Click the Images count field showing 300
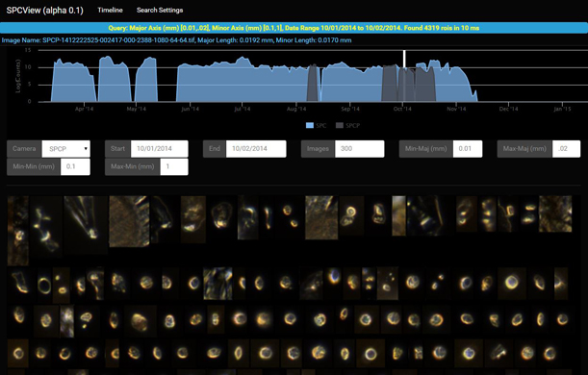The height and width of the screenshot is (375, 588). pos(359,149)
